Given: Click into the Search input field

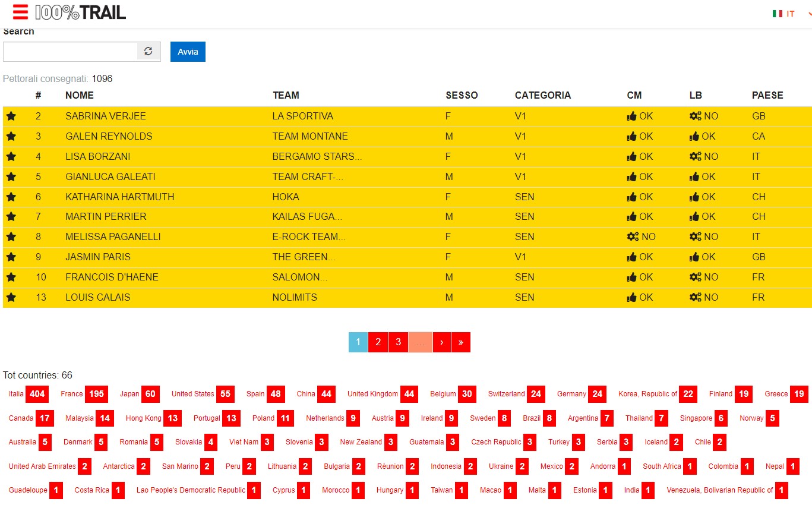Looking at the screenshot, I should (x=70, y=52).
